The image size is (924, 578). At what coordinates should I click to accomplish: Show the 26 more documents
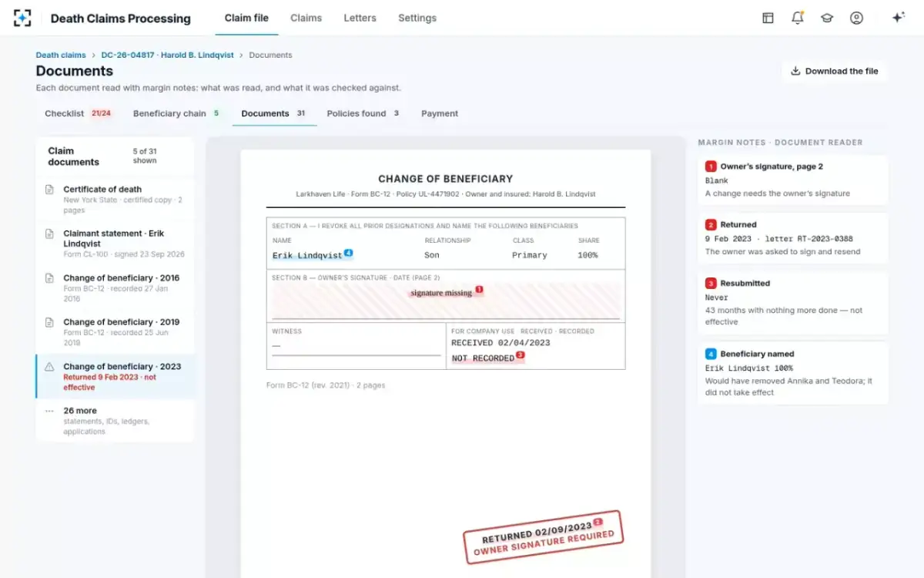(115, 421)
